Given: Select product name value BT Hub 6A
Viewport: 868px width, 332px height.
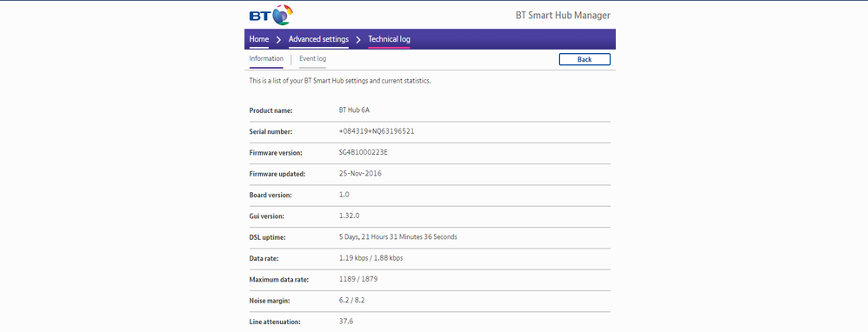Looking at the screenshot, I should [x=354, y=110].
